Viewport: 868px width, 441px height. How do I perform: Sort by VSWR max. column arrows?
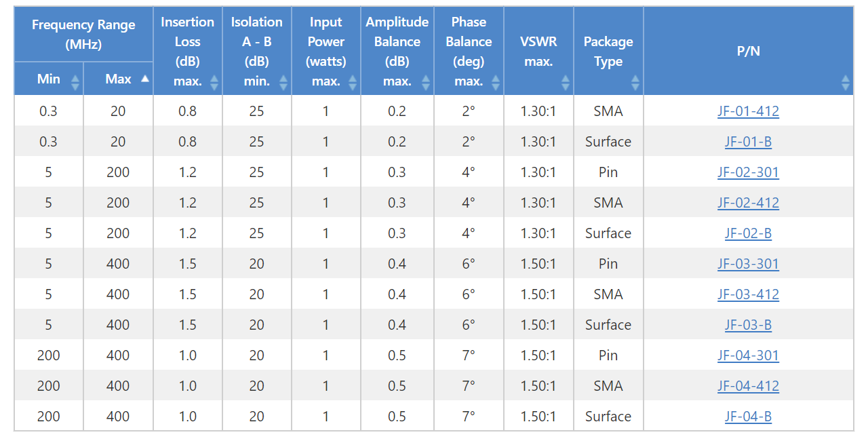click(x=566, y=83)
